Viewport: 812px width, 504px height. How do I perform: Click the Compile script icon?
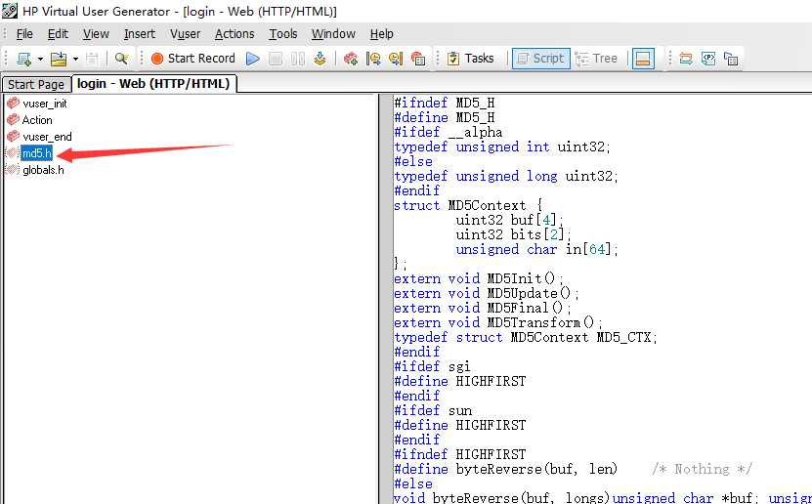(321, 59)
